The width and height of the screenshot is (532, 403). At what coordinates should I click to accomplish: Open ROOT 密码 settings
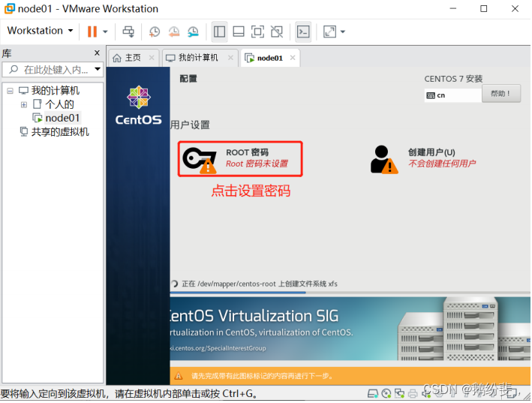tap(240, 159)
